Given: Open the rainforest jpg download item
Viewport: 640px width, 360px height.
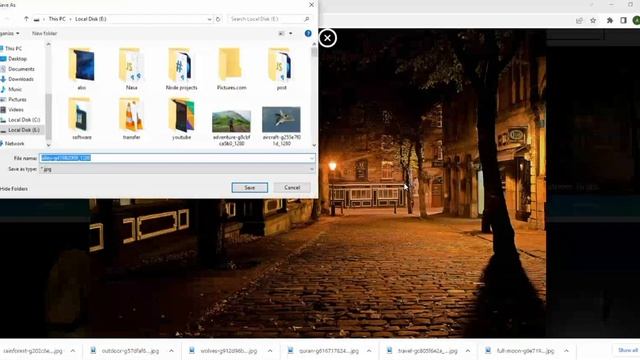Looking at the screenshot, I should (32, 351).
